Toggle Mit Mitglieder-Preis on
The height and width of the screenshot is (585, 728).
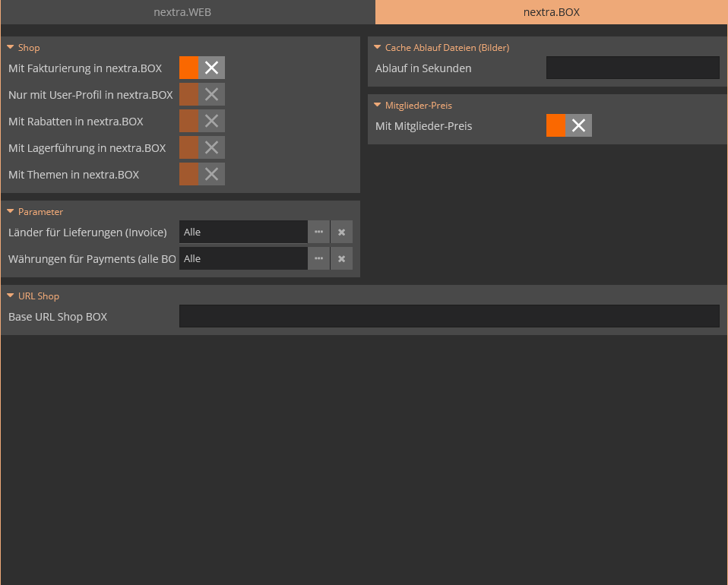pos(557,125)
